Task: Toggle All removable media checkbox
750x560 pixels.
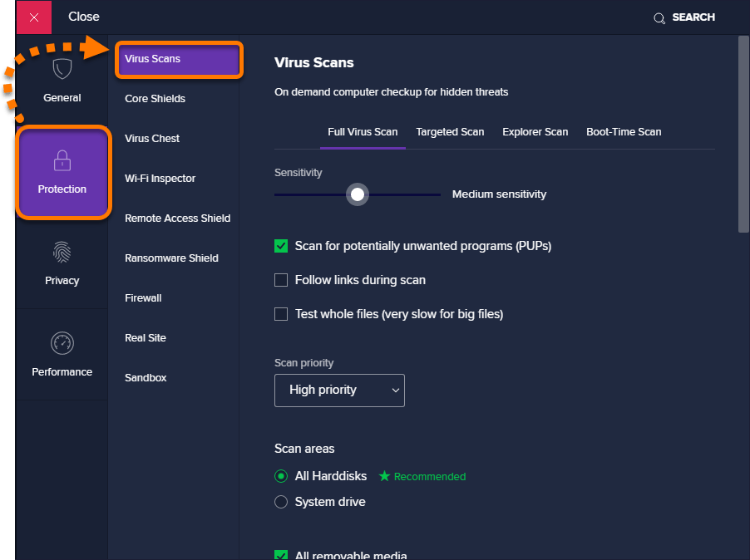Action: click(x=281, y=555)
